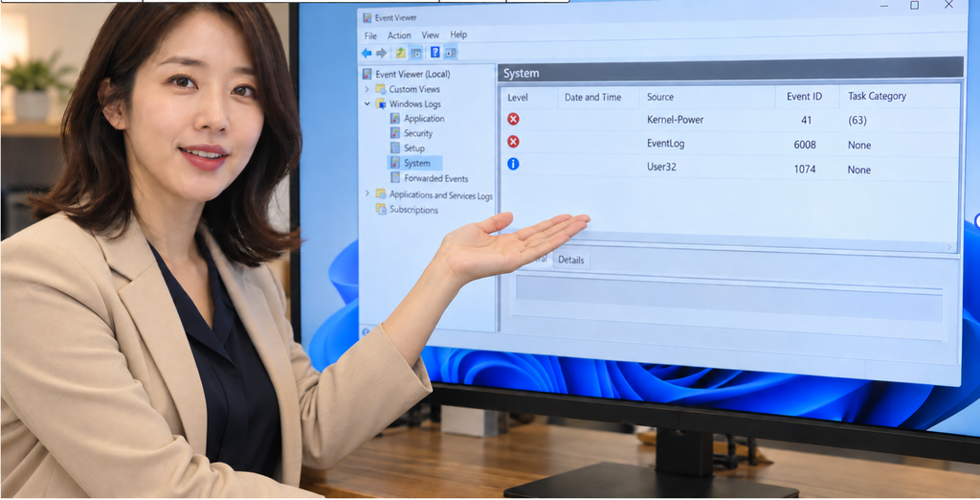The image size is (980, 500).
Task: Select the EventLog source cell
Action: [666, 144]
